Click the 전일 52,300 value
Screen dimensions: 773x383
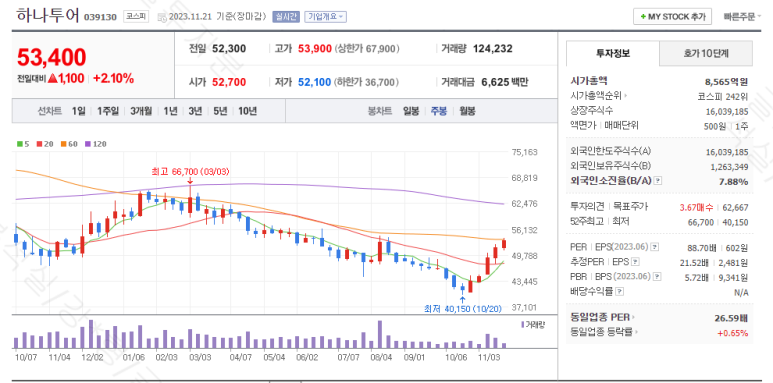pyautogui.click(x=229, y=48)
